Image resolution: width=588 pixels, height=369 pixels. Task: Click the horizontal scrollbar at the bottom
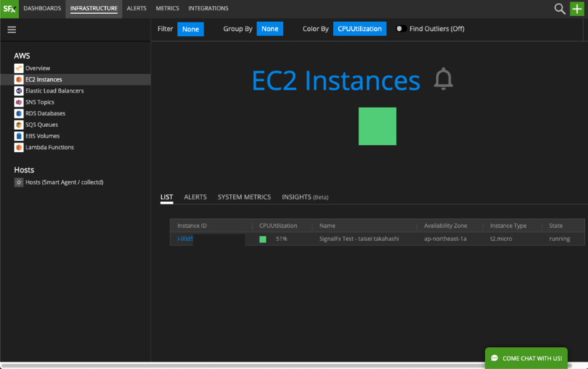pyautogui.click(x=286, y=365)
